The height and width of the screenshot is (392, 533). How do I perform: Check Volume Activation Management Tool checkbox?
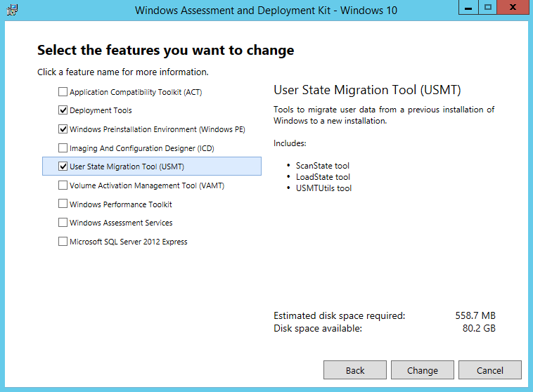[63, 185]
